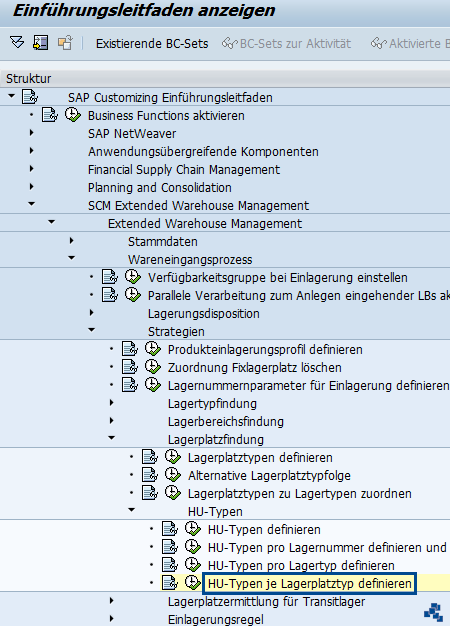This screenshot has height=626, width=450.
Task: Expand the Einlagerungsregel node
Action: 111,618
